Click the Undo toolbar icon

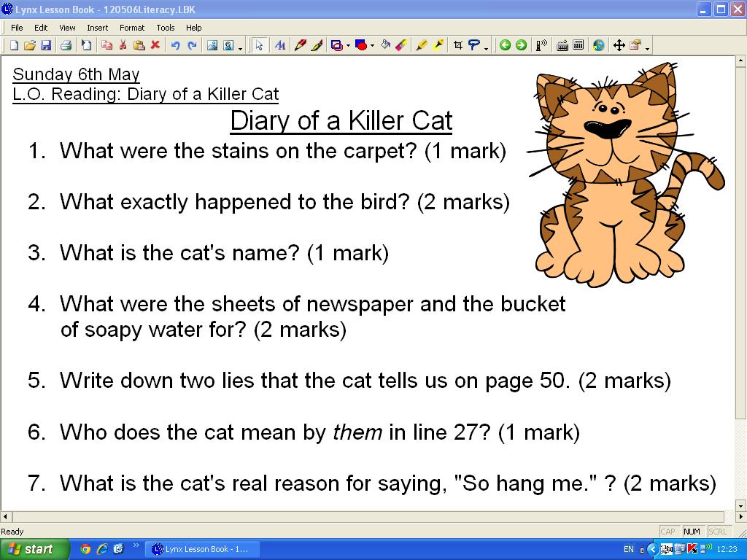(x=175, y=44)
